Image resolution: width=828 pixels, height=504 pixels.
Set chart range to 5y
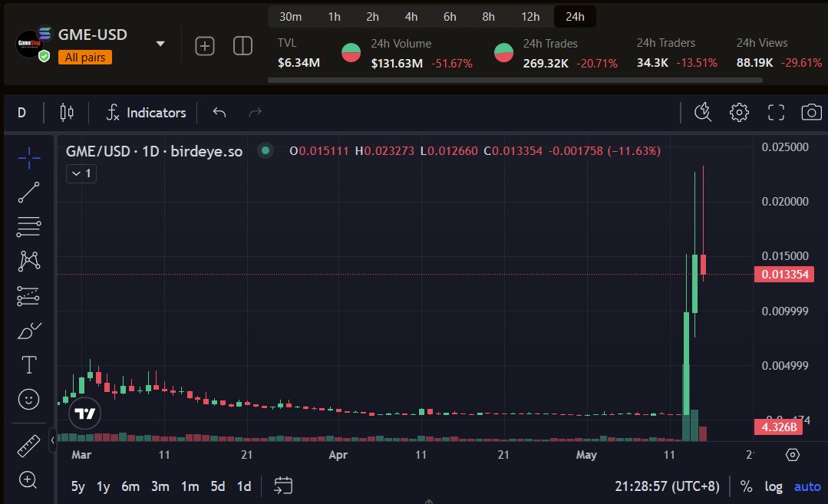[78, 486]
